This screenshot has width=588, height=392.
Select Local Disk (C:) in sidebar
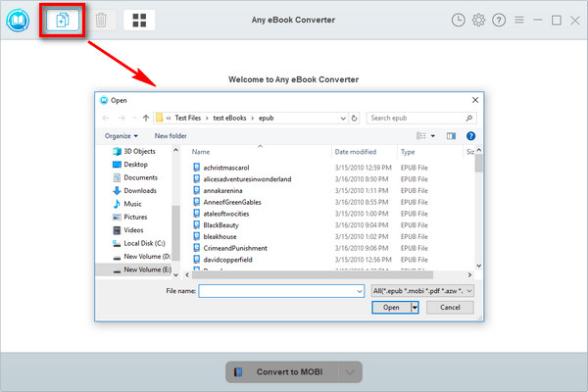(x=139, y=243)
